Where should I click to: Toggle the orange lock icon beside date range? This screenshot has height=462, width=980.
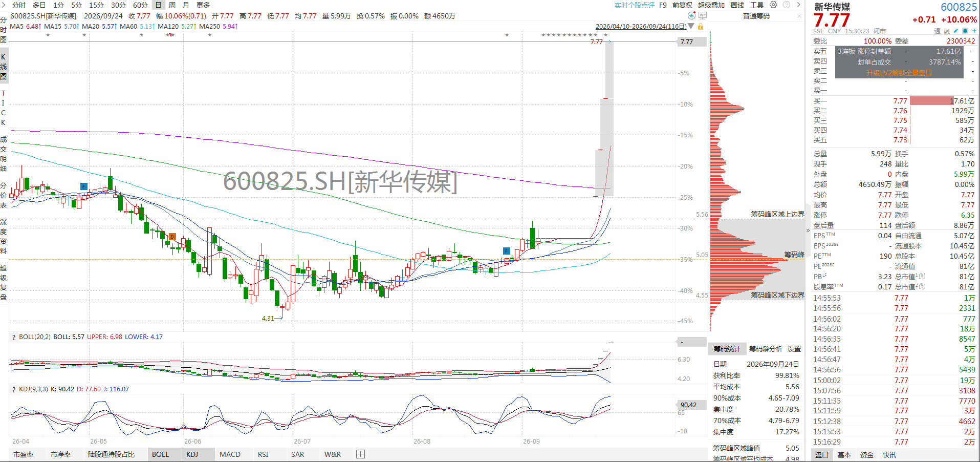click(701, 26)
